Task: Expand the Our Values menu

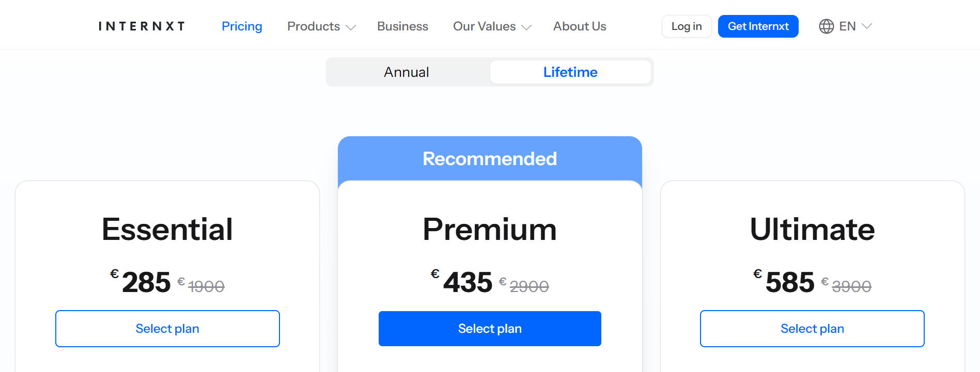Action: [x=484, y=26]
